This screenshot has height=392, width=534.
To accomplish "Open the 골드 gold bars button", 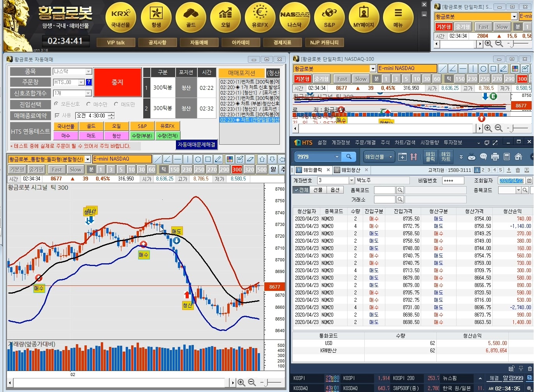I will [x=191, y=18].
